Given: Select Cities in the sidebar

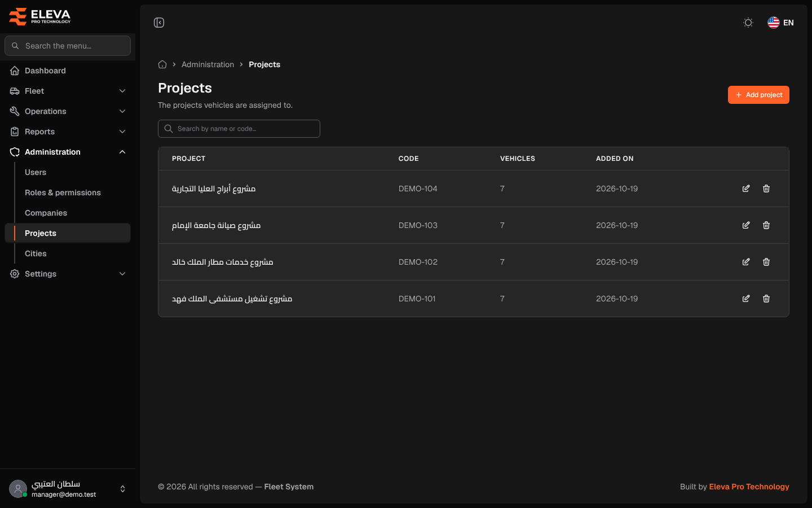Looking at the screenshot, I should tap(36, 253).
